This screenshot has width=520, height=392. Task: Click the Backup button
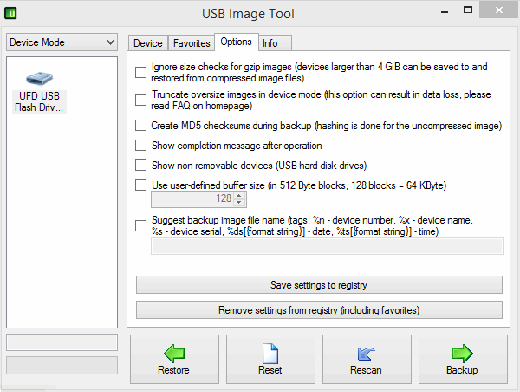pyautogui.click(x=463, y=359)
